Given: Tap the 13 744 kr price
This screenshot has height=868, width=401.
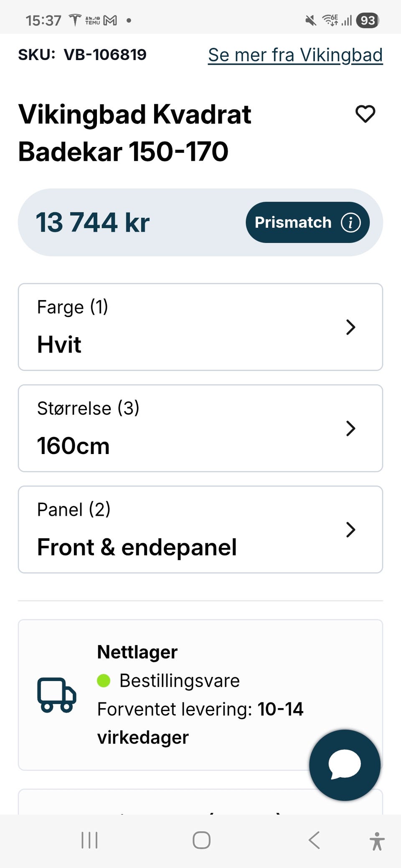Looking at the screenshot, I should click(x=93, y=222).
